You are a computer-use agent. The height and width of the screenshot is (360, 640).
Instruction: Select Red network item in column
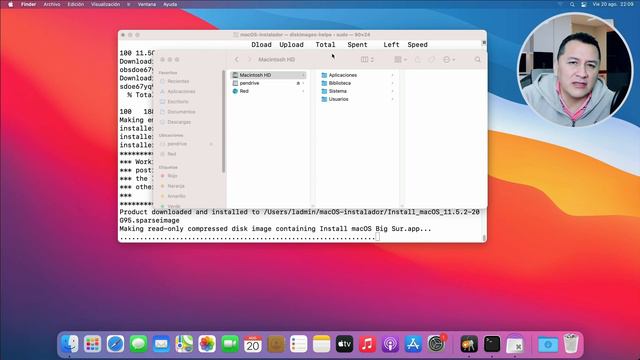269,91
